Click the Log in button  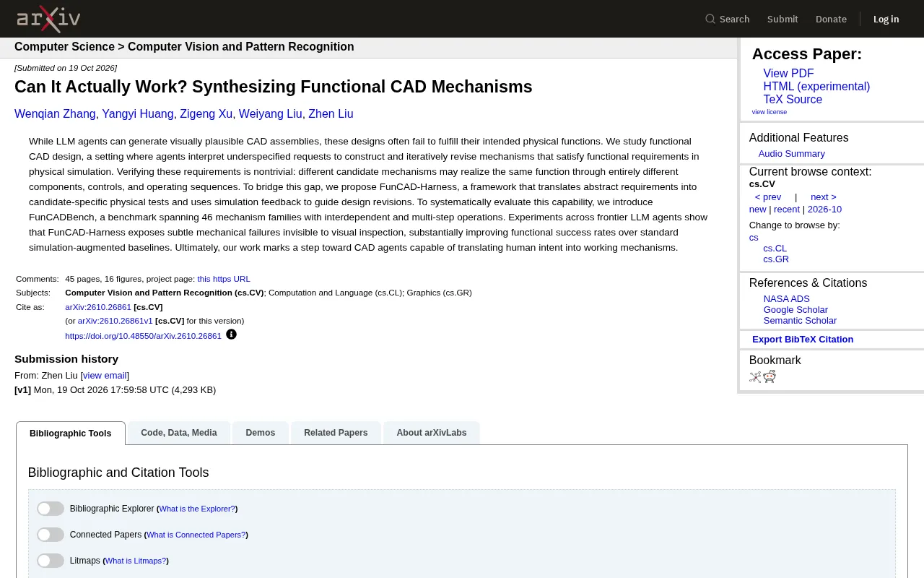click(886, 19)
